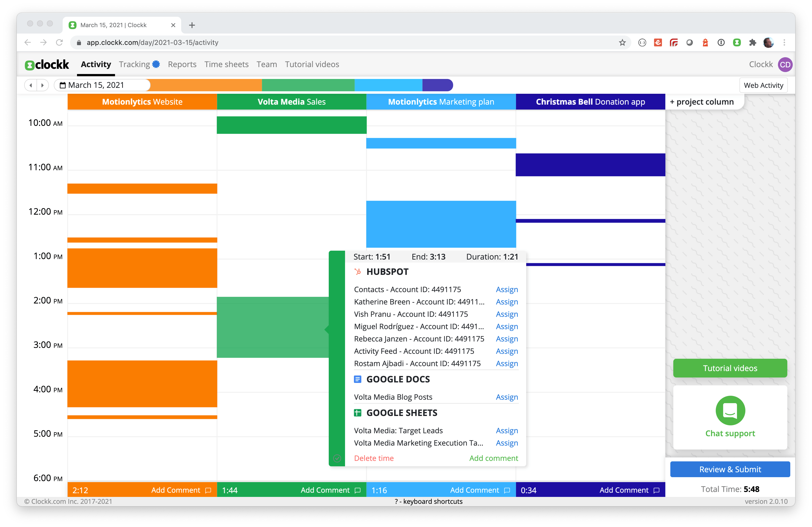
Task: Click the green segment of the day summary bar
Action: (309, 85)
